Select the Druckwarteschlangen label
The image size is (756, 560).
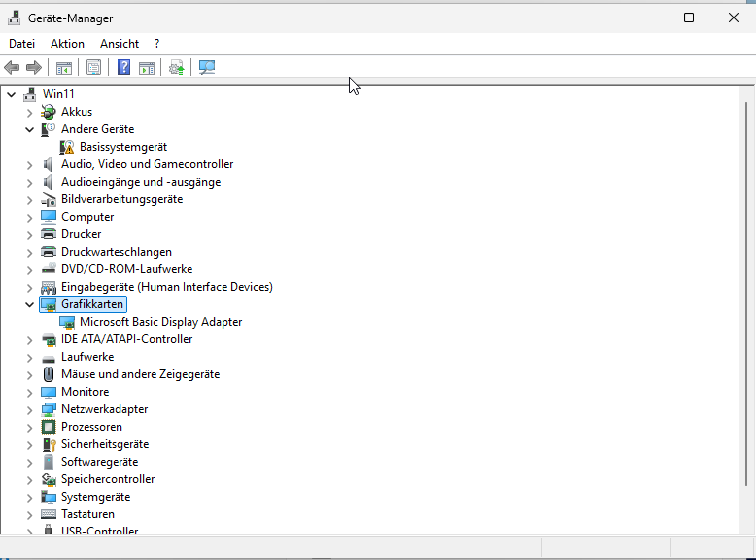click(117, 252)
